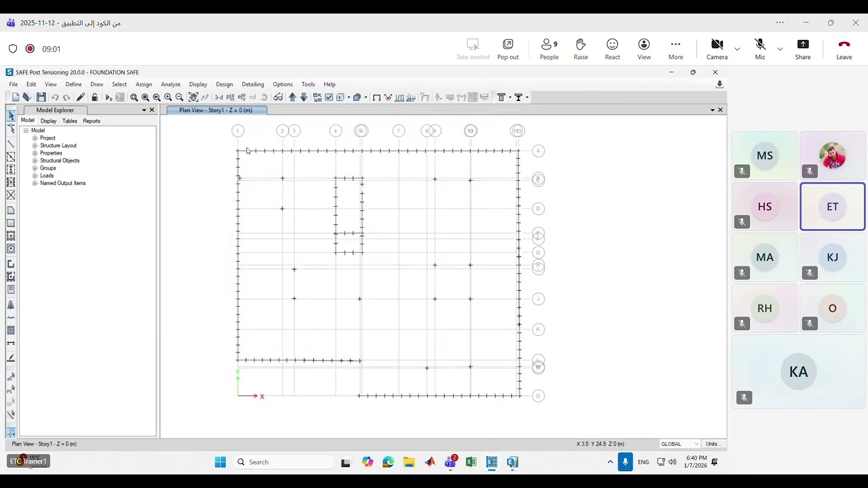
Task: Click the 'PS' previous selection pointer icon
Action: point(11,389)
